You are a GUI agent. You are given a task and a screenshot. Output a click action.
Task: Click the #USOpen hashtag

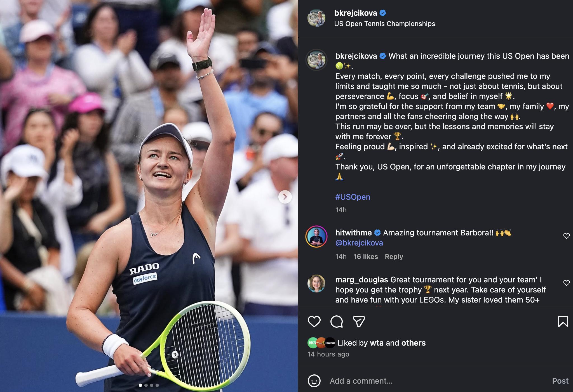353,197
